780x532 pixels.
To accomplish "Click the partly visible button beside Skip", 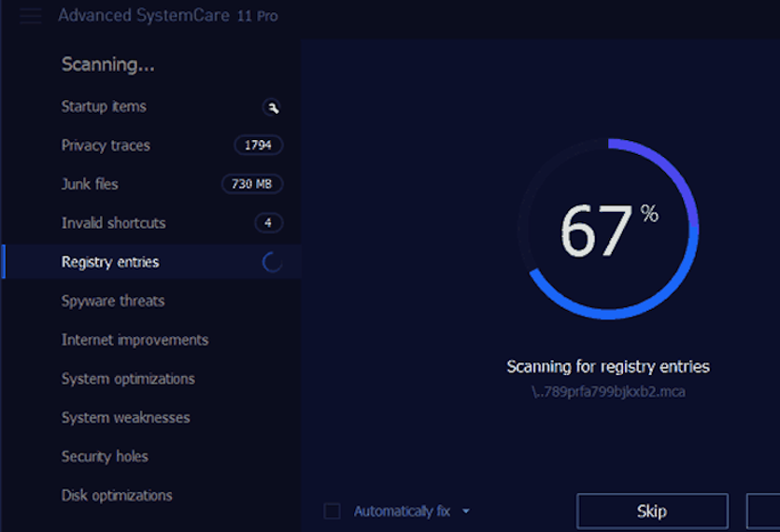I will pos(763,511).
